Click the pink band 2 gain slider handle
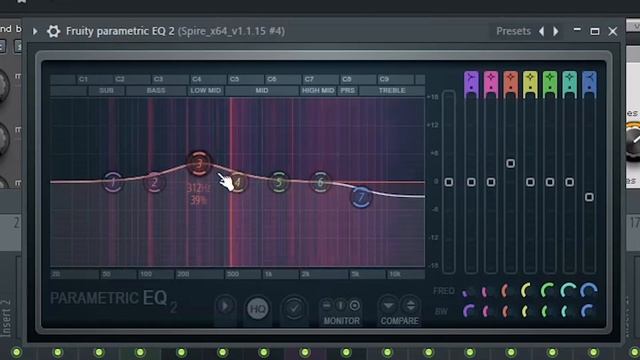640x360 pixels. click(x=491, y=182)
